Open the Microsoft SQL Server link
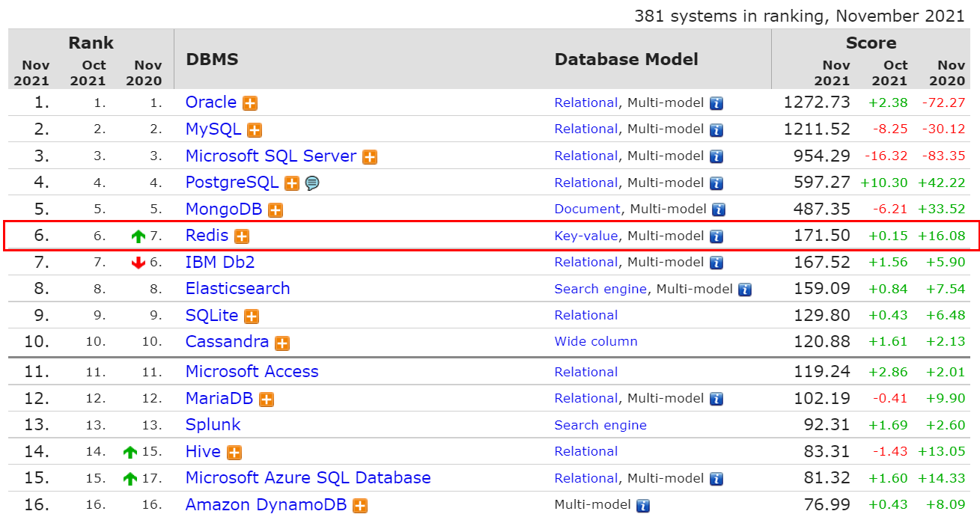The width and height of the screenshot is (980, 517). pos(271,156)
